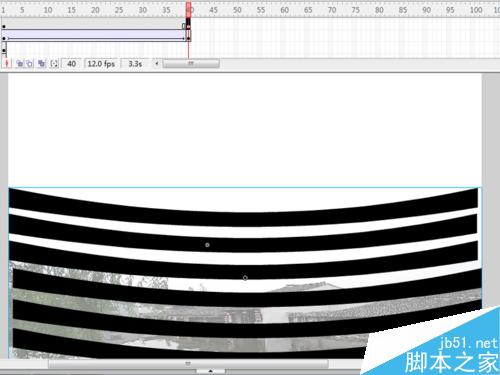Toggle Edit Multiple Frames icon
The width and height of the screenshot is (500, 375).
[41, 63]
